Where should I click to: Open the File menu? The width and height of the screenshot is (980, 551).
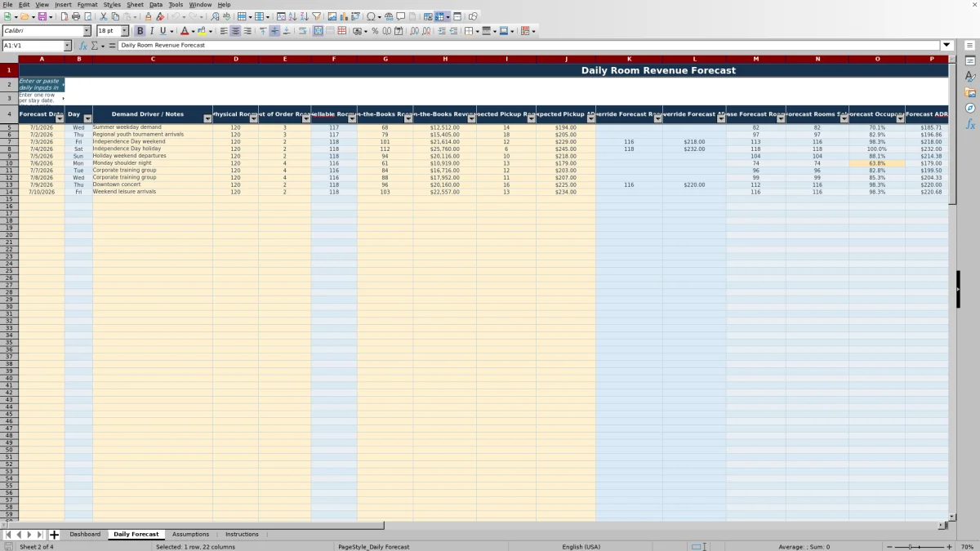(x=7, y=5)
